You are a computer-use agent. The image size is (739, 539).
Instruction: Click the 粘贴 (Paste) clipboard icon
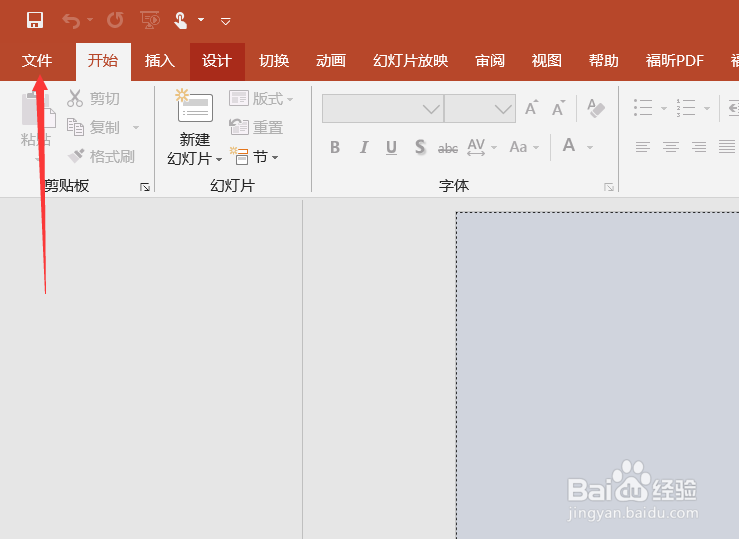tap(38, 111)
